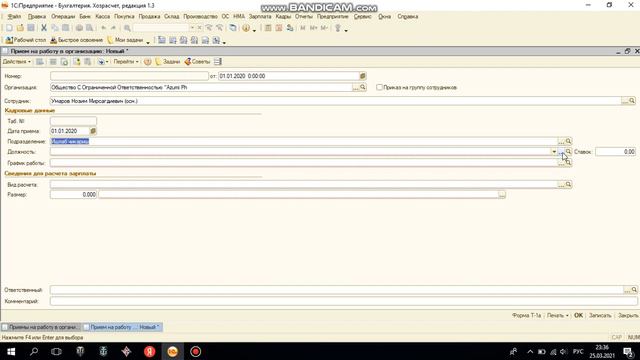Click the Save diskette icon in main toolbar
This screenshot has width=640, height=360.
(x=31, y=28)
